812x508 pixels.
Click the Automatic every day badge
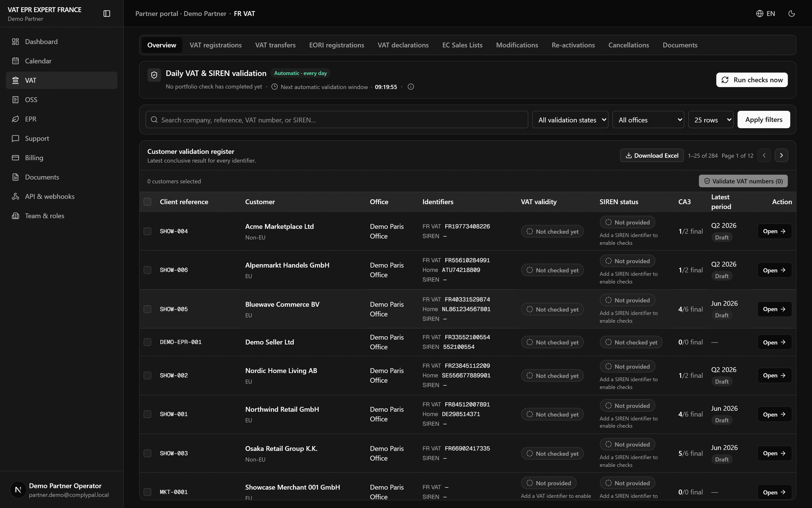[300, 73]
